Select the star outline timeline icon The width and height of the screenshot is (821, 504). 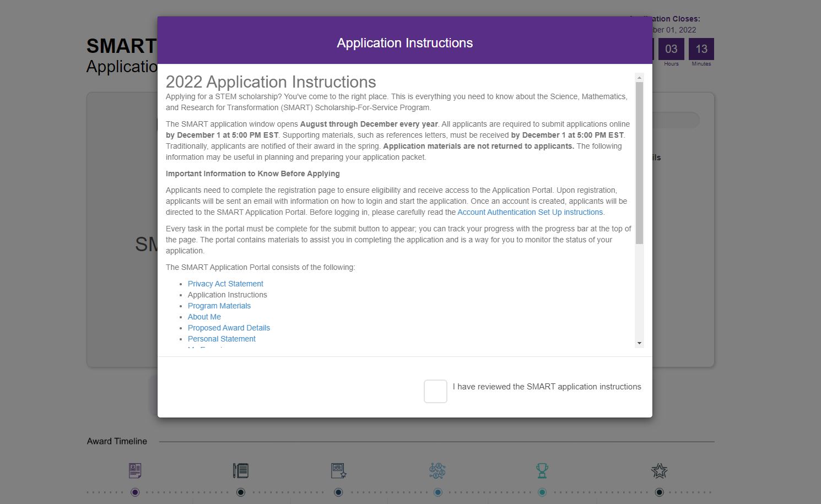[x=659, y=471]
